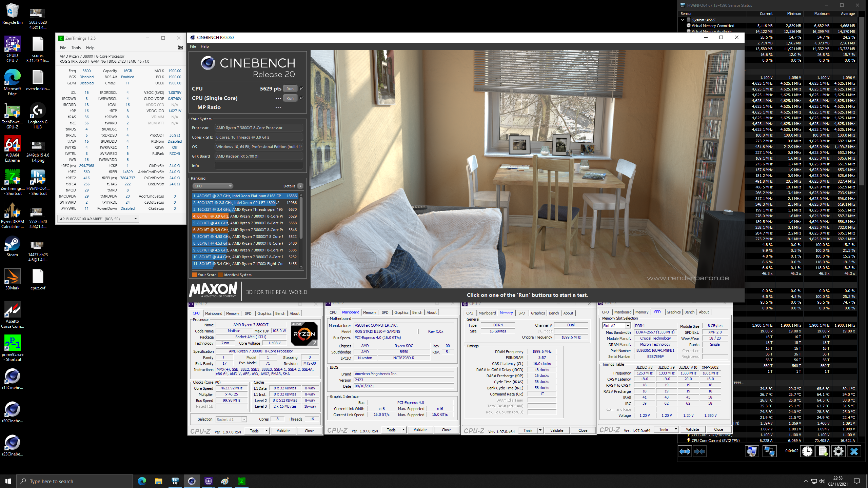Viewport: 868px width, 488px height.
Task: Open CPU-Z SPD Slot #2 dropdown
Action: [628, 326]
